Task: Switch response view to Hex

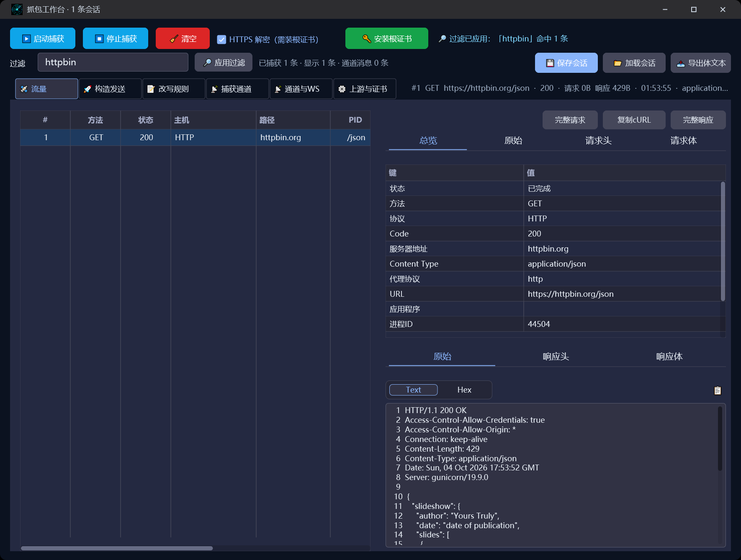Action: (464, 390)
